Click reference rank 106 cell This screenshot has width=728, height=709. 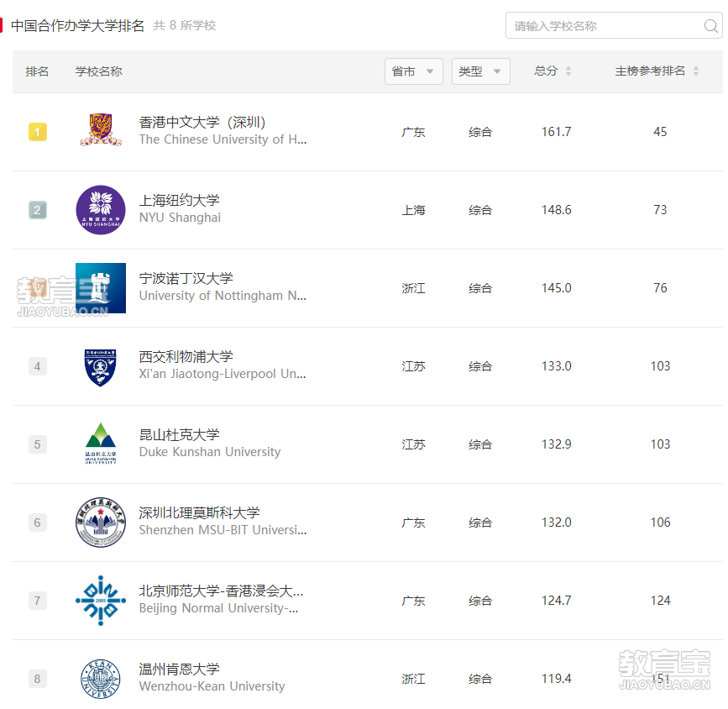(x=660, y=523)
